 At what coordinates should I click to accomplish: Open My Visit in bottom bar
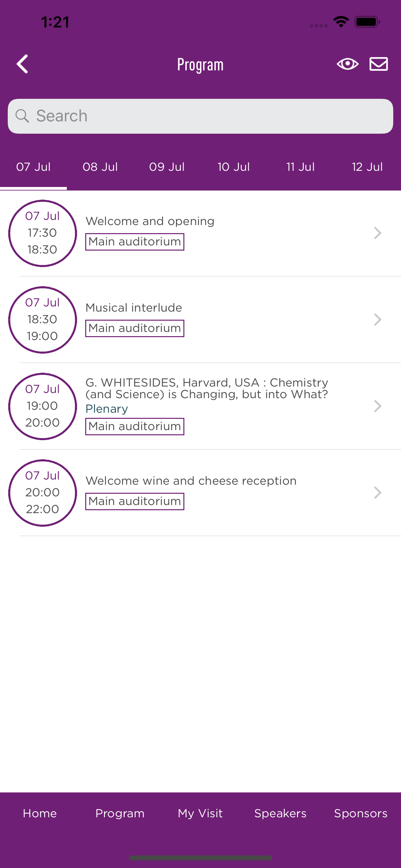point(200,813)
